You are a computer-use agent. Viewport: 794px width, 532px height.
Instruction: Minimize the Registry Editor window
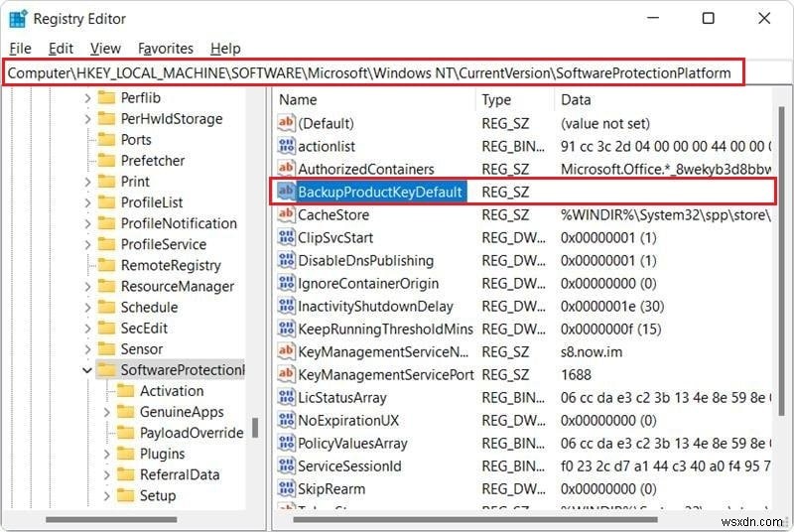(x=653, y=19)
